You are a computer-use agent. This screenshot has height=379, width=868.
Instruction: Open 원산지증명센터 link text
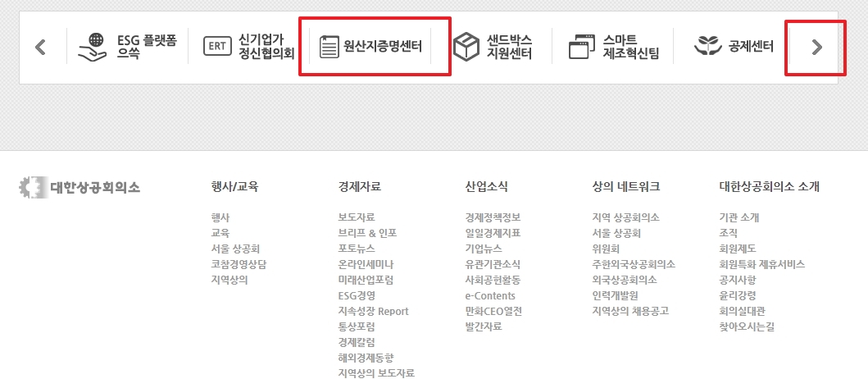[x=383, y=47]
